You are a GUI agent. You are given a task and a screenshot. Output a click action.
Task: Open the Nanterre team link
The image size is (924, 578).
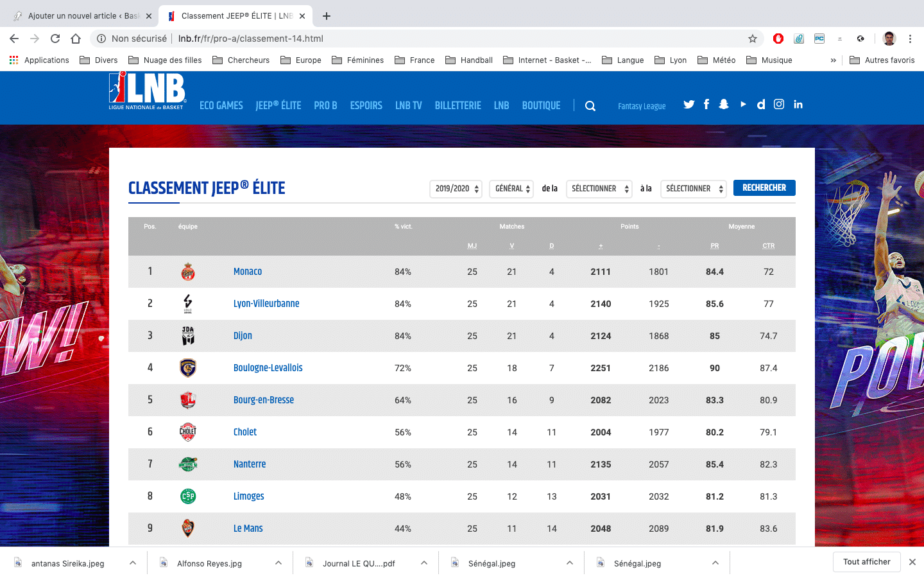pos(250,464)
